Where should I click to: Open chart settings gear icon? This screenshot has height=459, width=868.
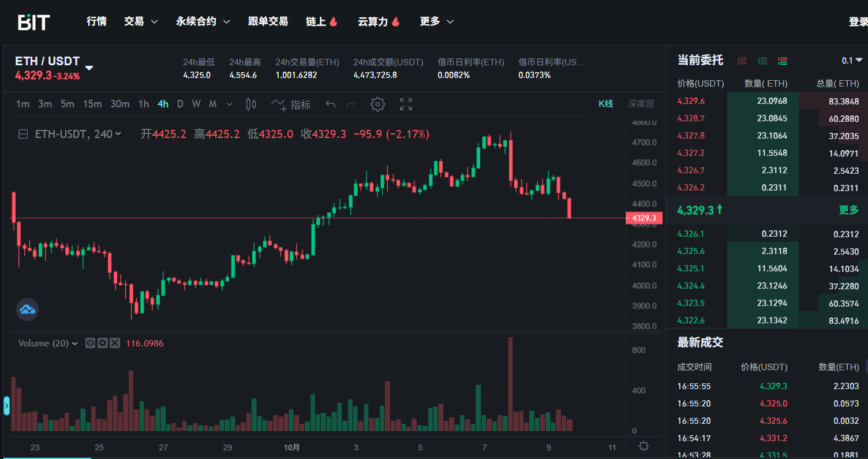coord(377,105)
